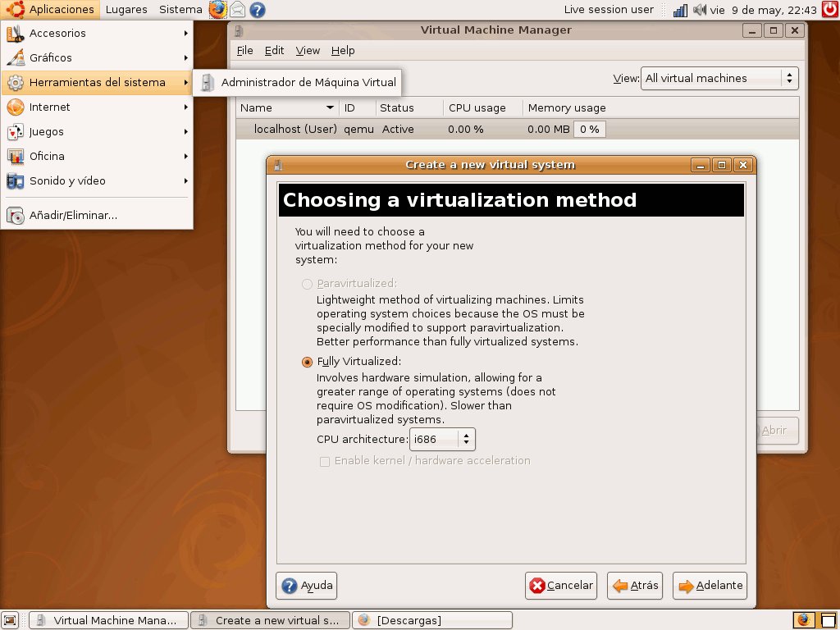
Task: Expand the Oficina submenu arrow
Action: [185, 157]
